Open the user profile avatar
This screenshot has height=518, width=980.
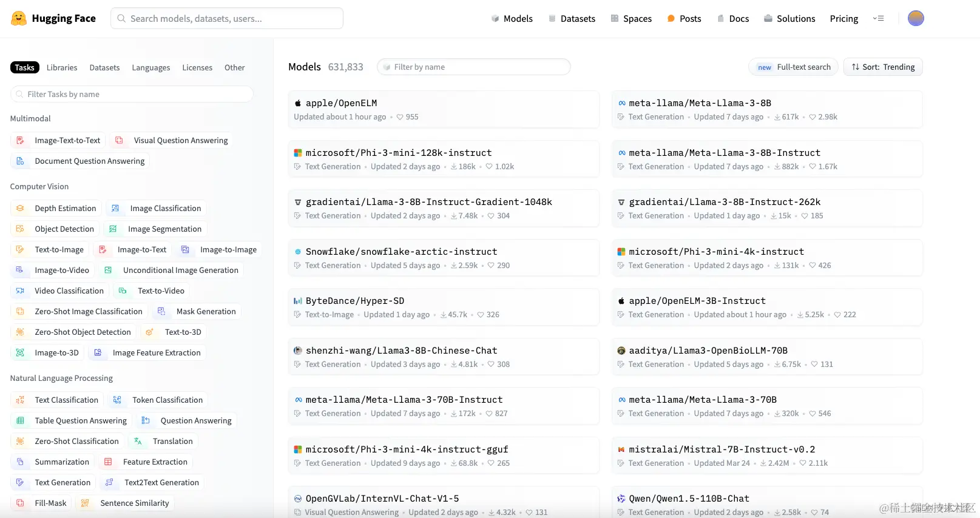coord(916,18)
